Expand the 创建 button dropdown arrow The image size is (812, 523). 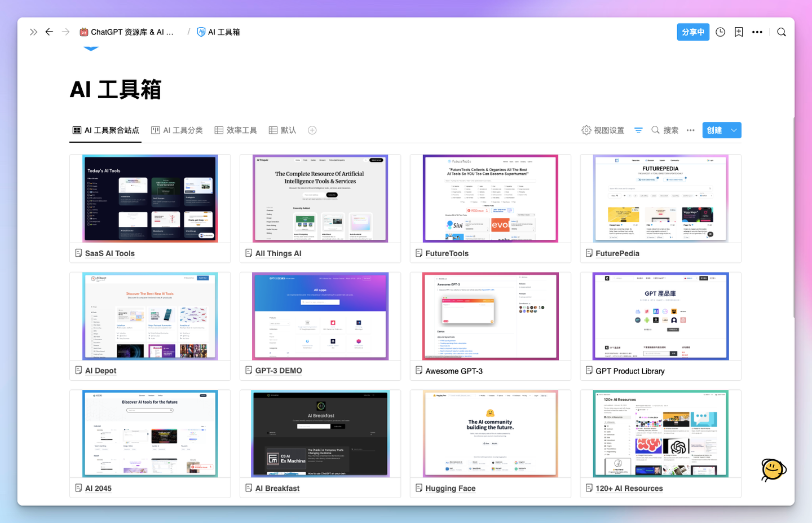[734, 130]
